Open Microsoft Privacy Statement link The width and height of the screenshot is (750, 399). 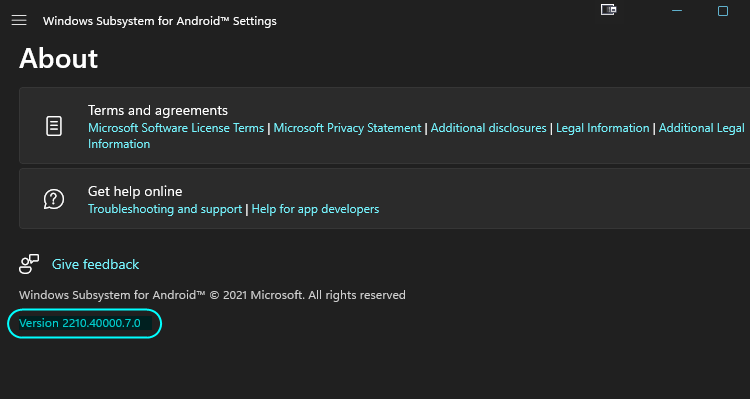coord(347,128)
